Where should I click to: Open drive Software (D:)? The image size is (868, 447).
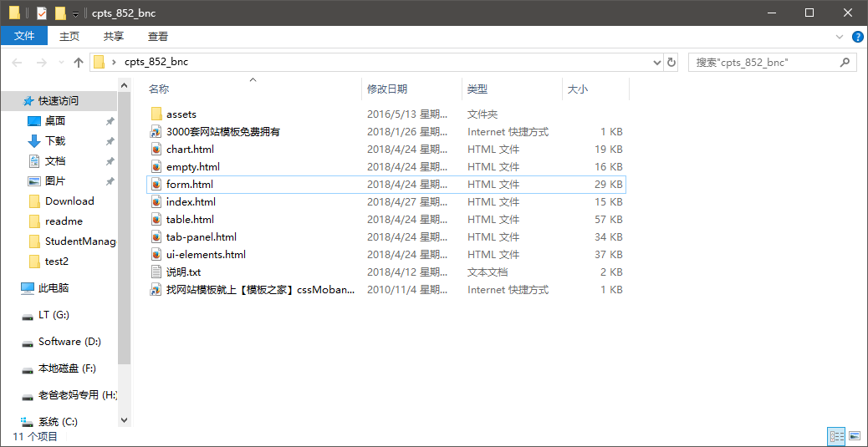click(69, 342)
